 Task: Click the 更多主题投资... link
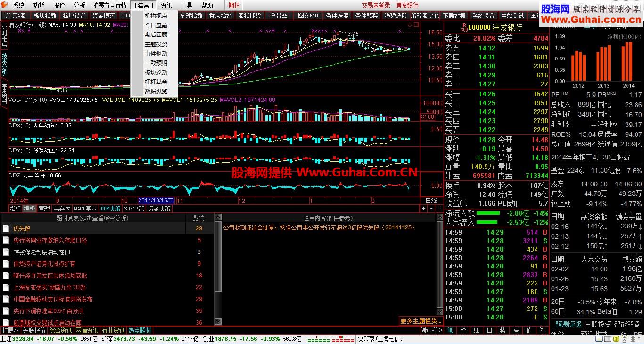[421, 321]
